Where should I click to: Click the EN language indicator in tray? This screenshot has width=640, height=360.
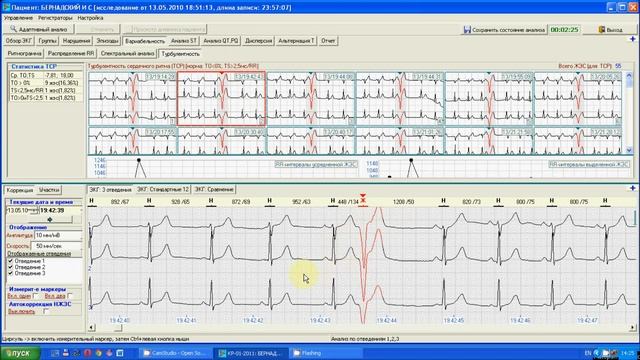click(588, 353)
